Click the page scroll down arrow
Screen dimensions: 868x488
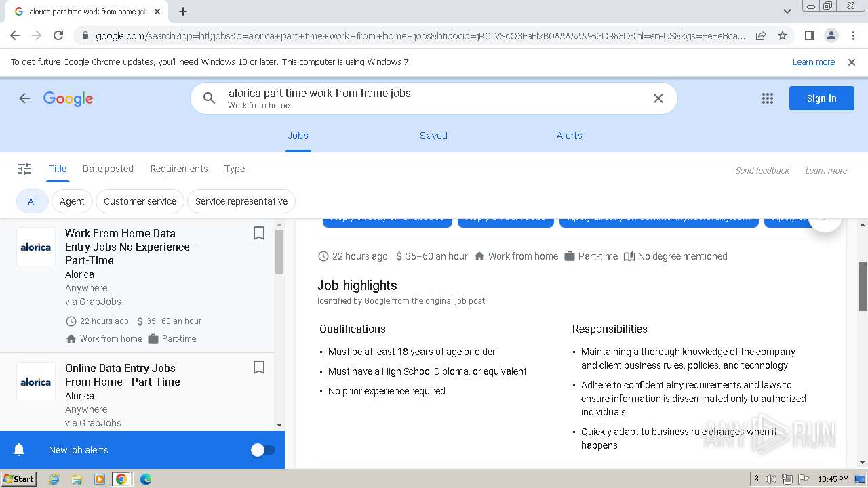863,462
